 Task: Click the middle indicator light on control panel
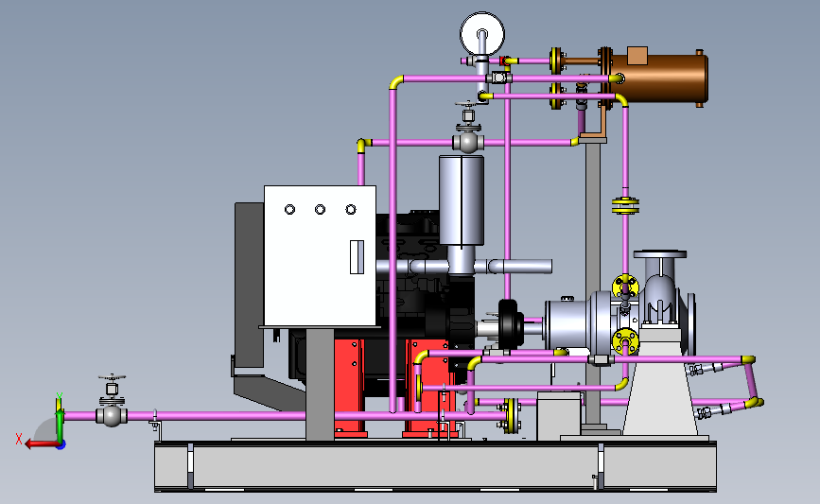[320, 209]
